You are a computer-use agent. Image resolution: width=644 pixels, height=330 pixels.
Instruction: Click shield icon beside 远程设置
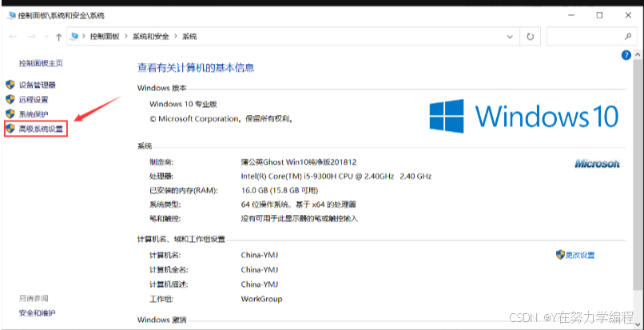click(x=10, y=99)
